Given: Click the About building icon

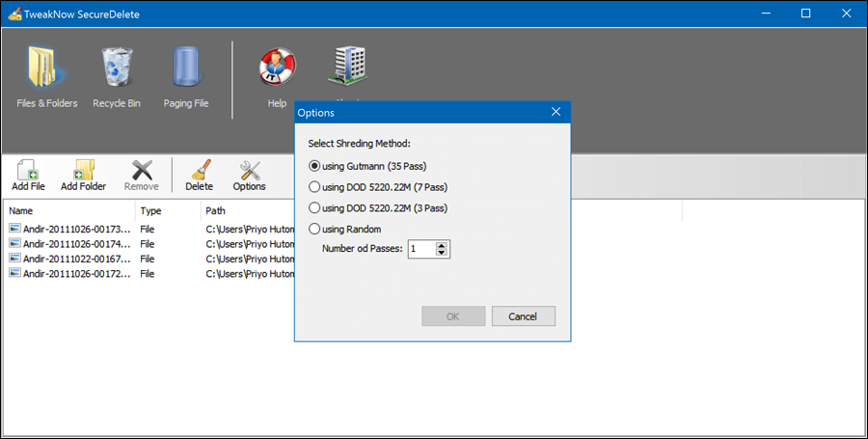Looking at the screenshot, I should pos(347,67).
